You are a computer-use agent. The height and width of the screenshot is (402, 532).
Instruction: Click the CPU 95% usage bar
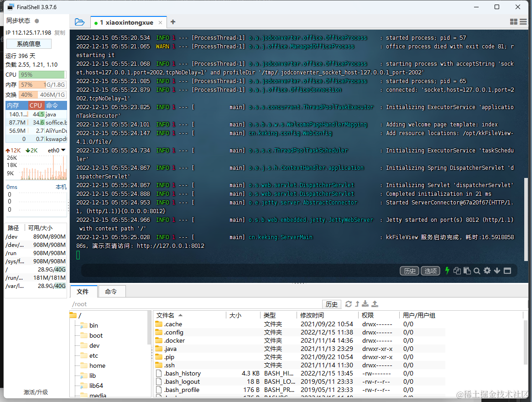click(42, 75)
